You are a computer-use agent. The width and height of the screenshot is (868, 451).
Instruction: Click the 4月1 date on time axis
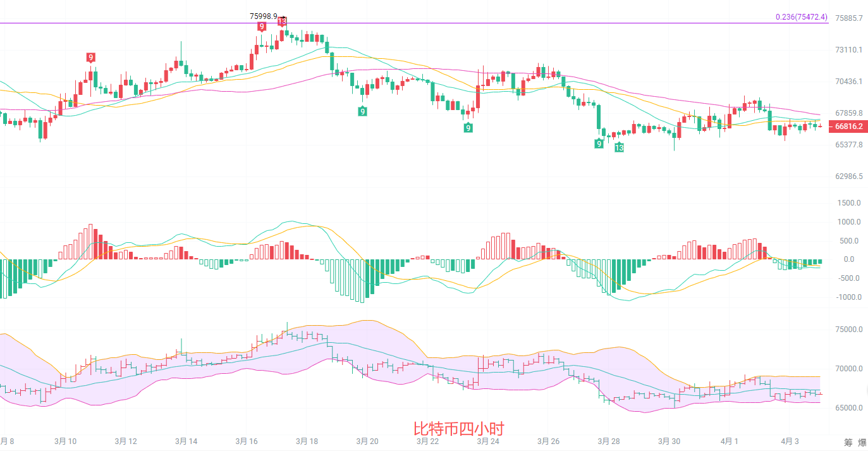(729, 441)
